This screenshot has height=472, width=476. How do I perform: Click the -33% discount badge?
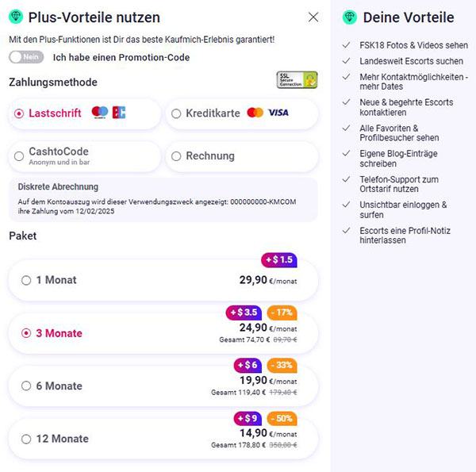point(282,365)
